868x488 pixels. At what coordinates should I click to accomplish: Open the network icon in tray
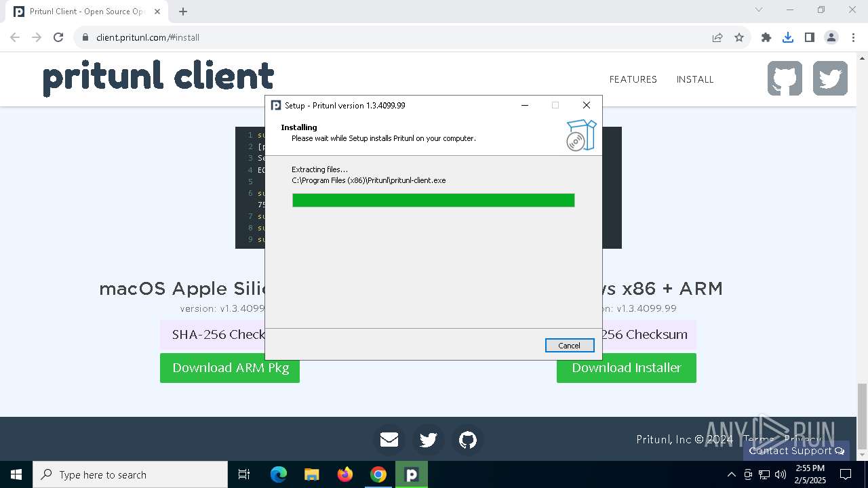coord(764,474)
